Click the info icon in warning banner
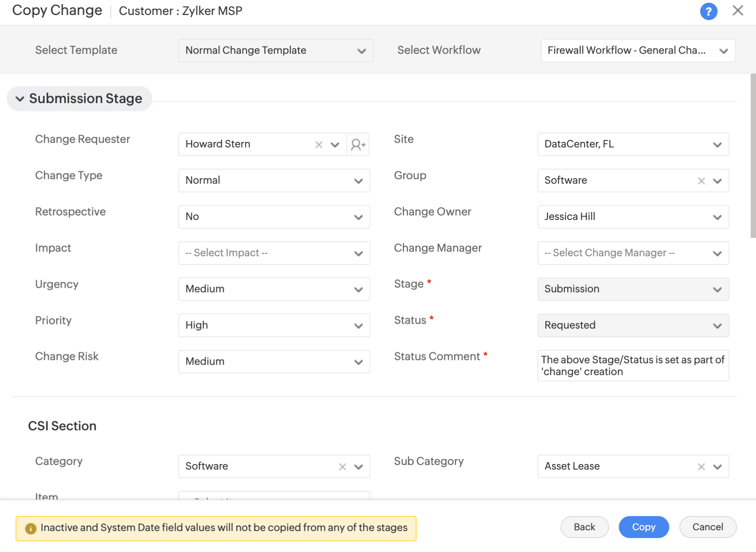Image resolution: width=756 pixels, height=552 pixels. pos(30,528)
